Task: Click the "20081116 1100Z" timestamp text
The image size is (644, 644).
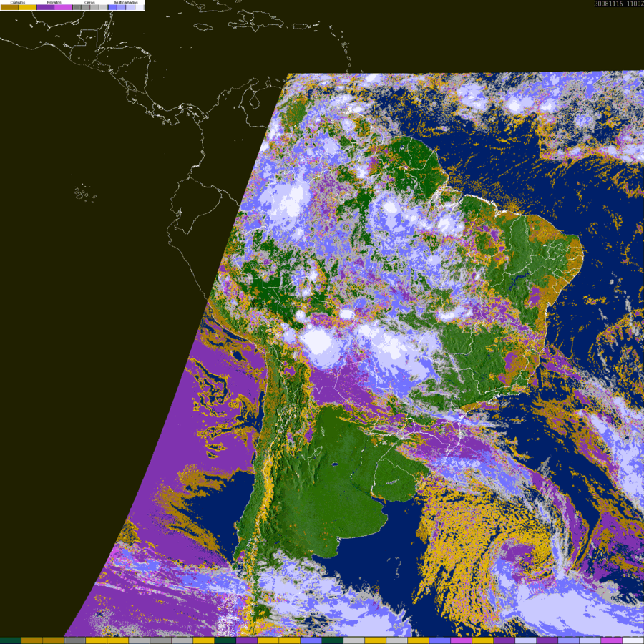Action: (619, 4)
